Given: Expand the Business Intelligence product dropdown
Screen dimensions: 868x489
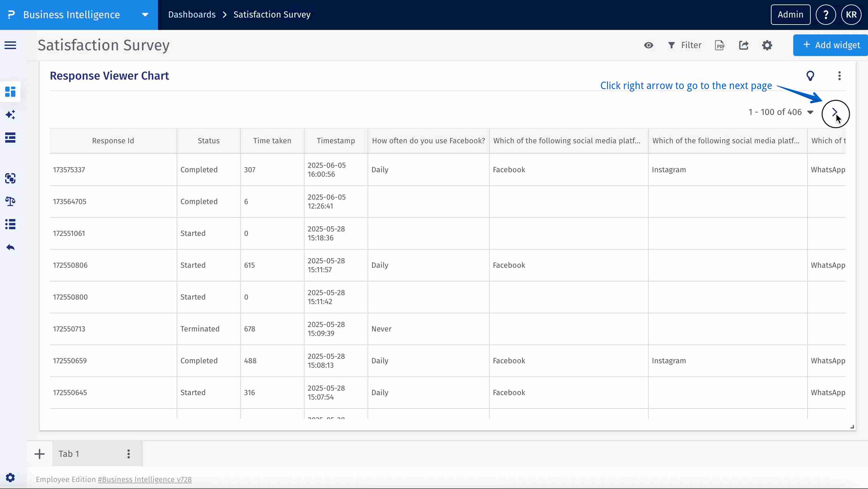Looking at the screenshot, I should coord(145,15).
